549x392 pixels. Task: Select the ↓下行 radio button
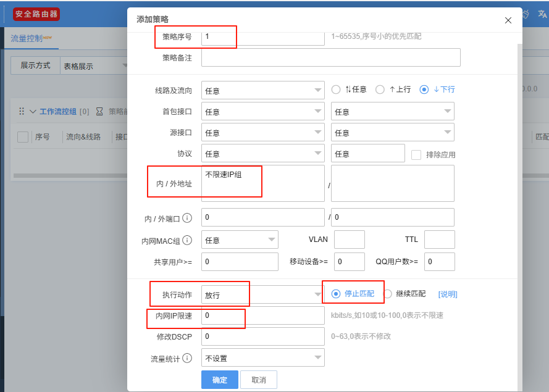(424, 90)
